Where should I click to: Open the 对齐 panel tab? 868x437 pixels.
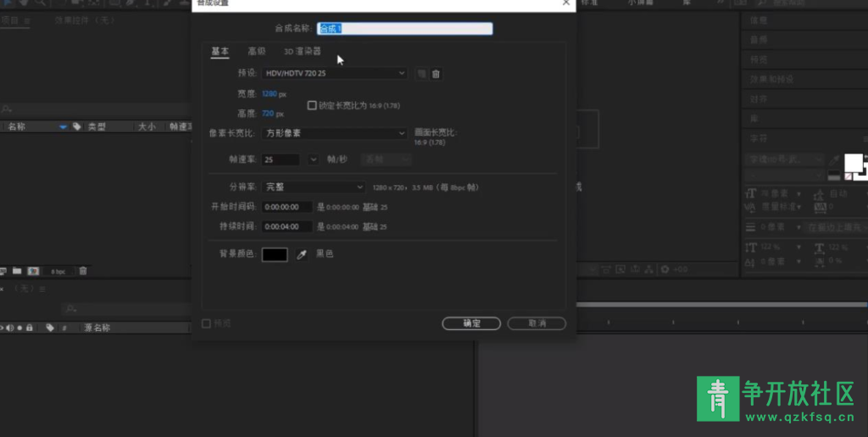tap(759, 99)
